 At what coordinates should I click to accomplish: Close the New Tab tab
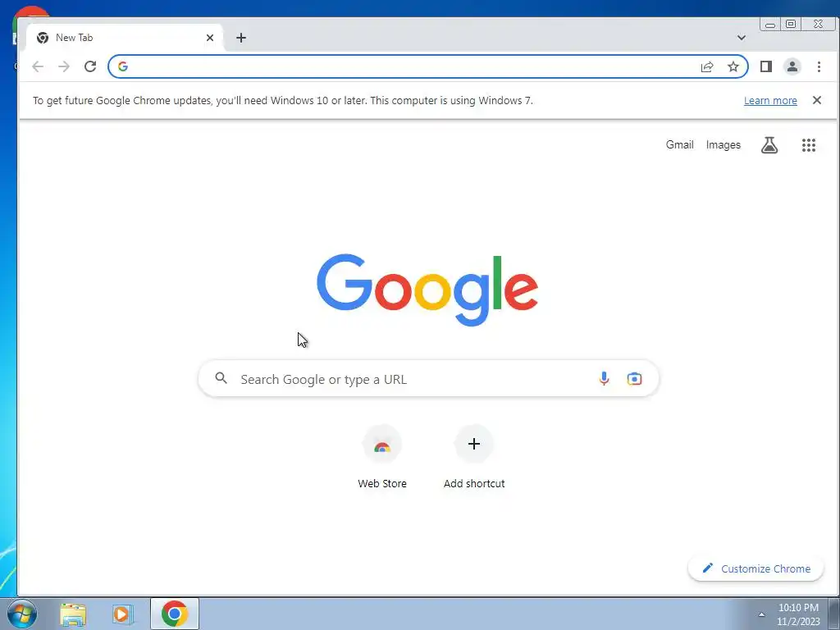coord(210,38)
